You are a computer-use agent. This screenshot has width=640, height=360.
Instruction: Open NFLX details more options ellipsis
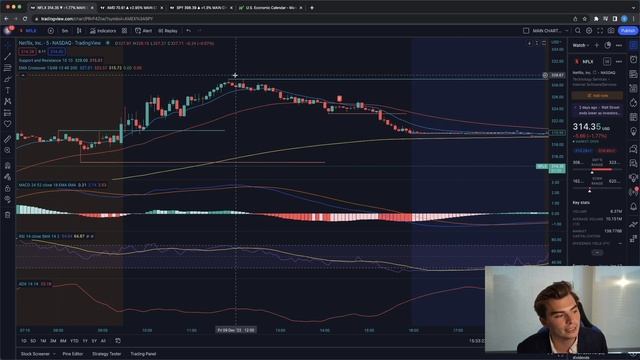(x=619, y=61)
